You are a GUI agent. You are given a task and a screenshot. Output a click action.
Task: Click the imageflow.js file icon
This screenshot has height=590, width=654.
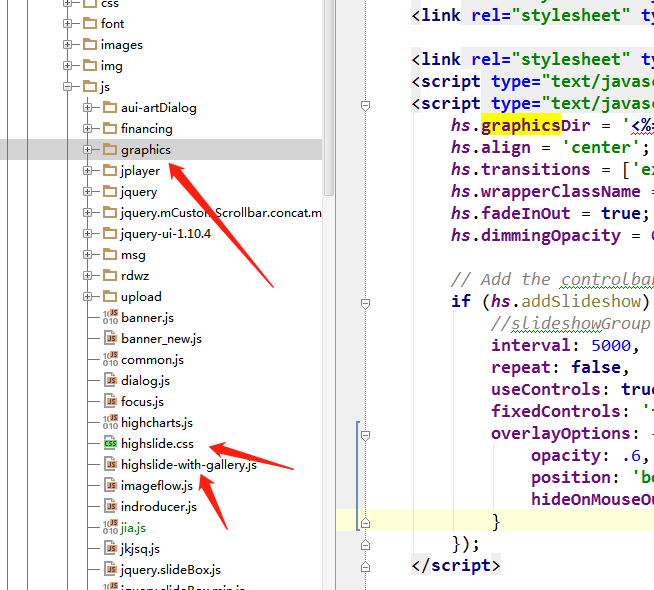[111, 485]
